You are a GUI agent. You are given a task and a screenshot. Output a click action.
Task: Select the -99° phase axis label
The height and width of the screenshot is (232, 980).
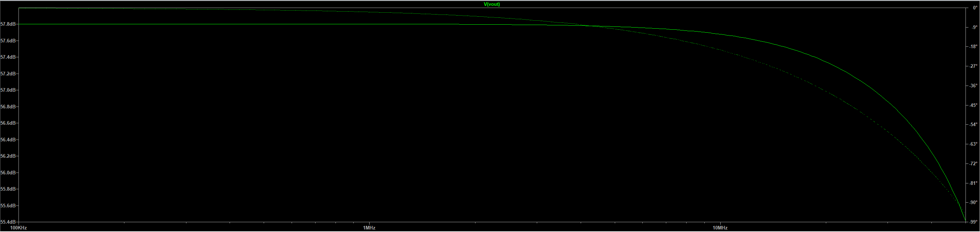(973, 222)
